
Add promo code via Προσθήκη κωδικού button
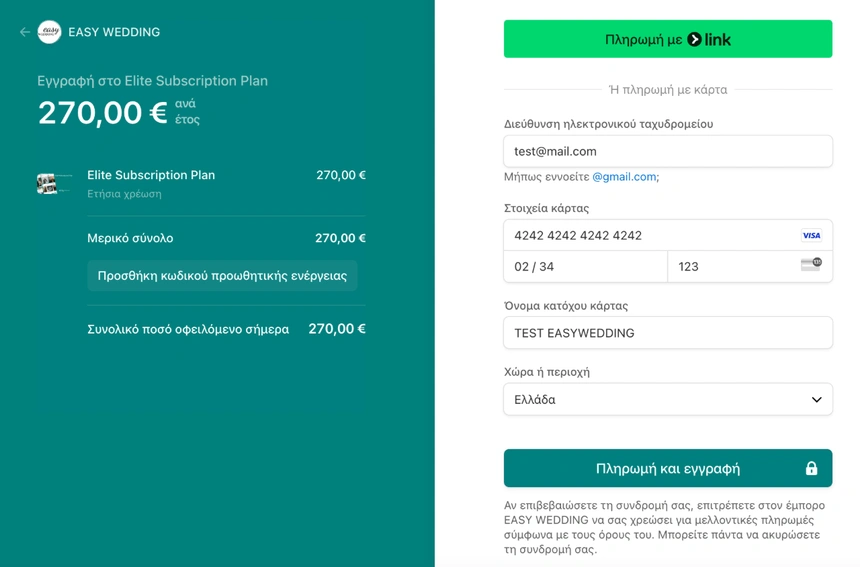(222, 276)
